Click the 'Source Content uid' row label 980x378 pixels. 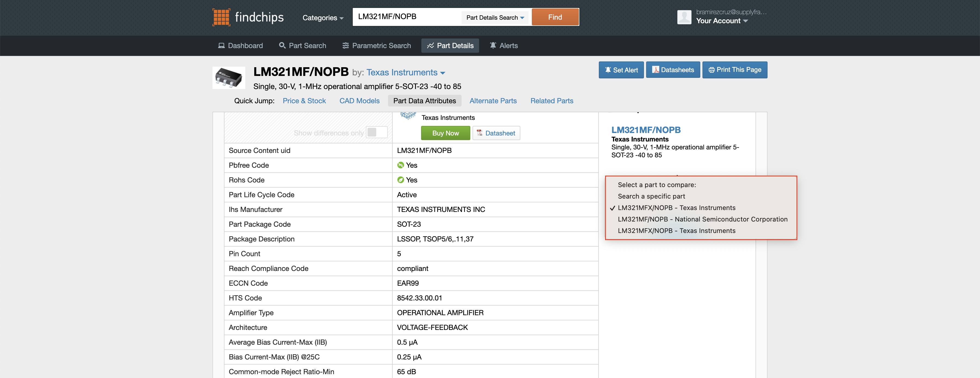(259, 151)
